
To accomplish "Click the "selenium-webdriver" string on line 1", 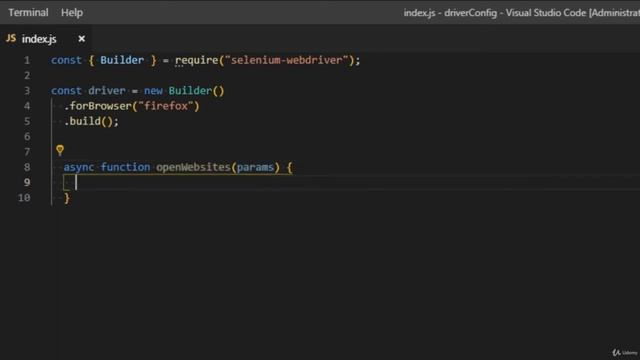I will click(x=289, y=60).
